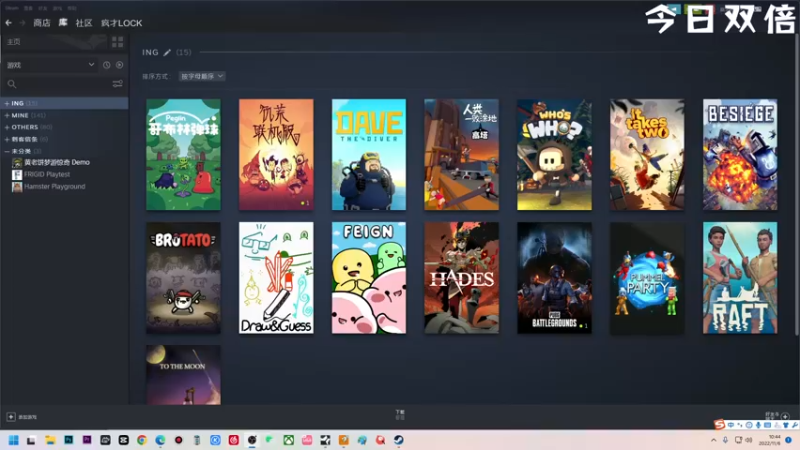The width and height of the screenshot is (800, 450).
Task: Show hidden tray icons chevron
Action: tap(713, 440)
